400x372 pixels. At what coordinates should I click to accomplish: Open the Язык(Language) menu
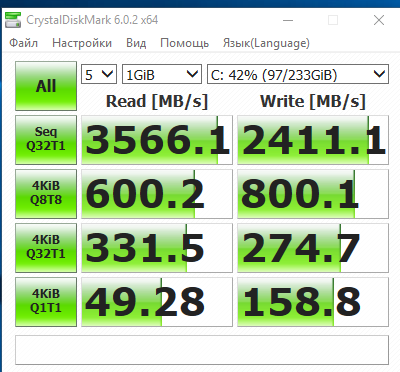click(x=266, y=43)
